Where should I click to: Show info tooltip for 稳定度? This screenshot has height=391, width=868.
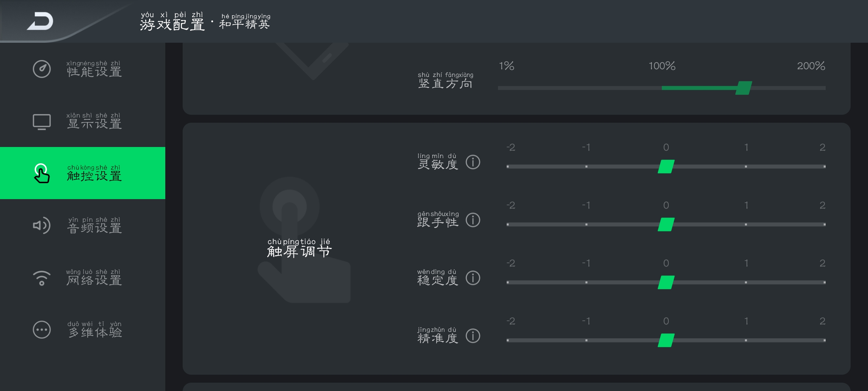click(473, 278)
